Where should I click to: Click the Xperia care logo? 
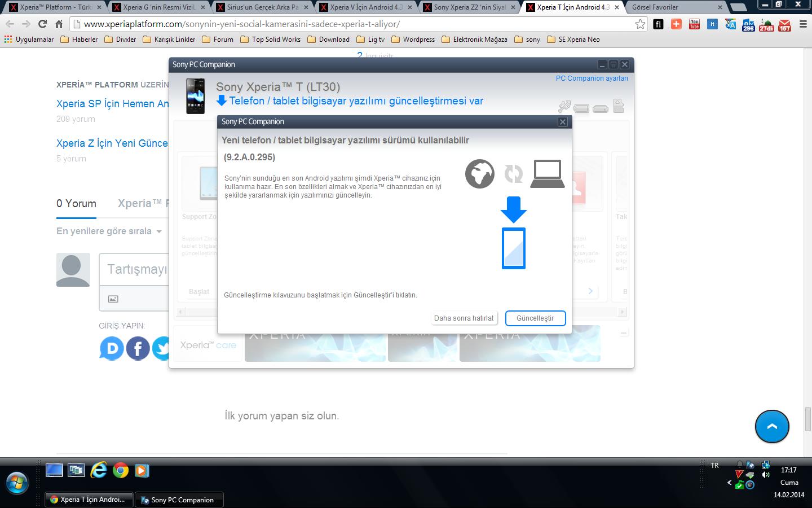point(208,345)
